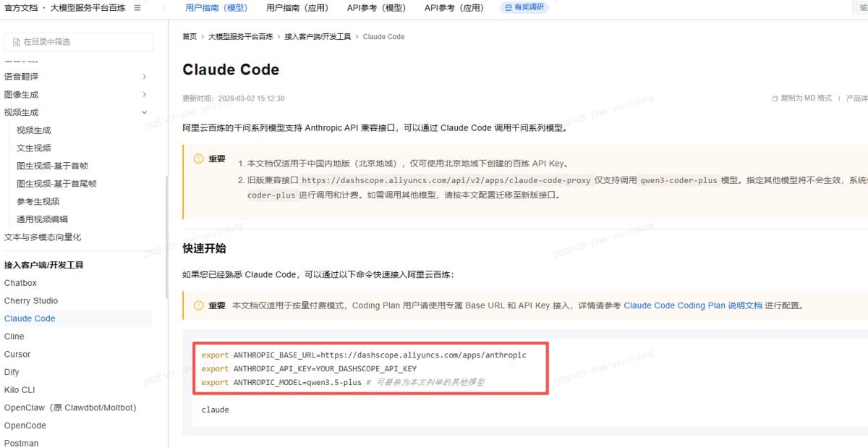Click the ANTHROPIC_MODEL export line
This screenshot has height=448, width=868.
tap(343, 382)
